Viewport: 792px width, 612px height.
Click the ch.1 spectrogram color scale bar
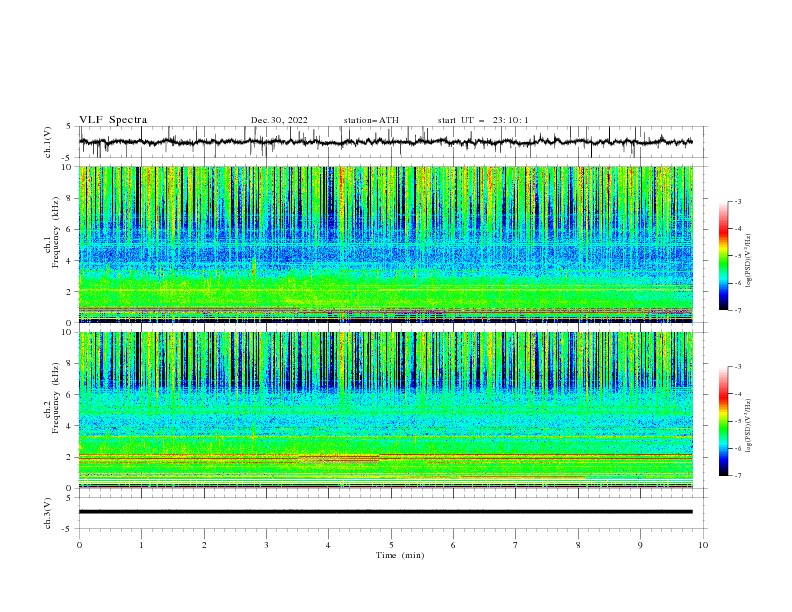(x=723, y=256)
